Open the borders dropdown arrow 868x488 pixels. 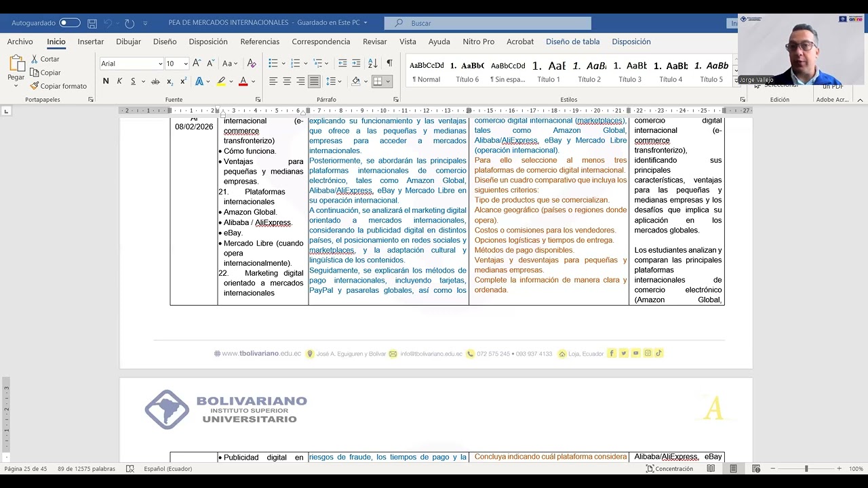[388, 81]
